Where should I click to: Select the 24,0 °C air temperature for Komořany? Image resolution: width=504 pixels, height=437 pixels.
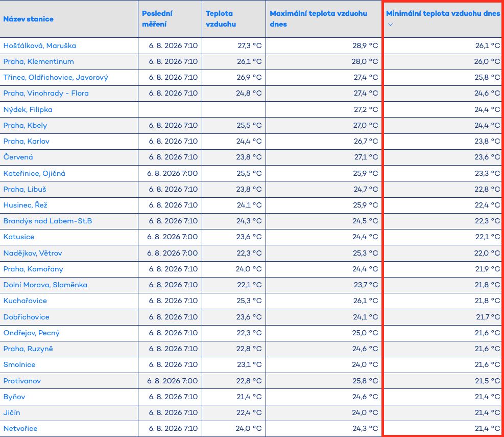click(249, 269)
